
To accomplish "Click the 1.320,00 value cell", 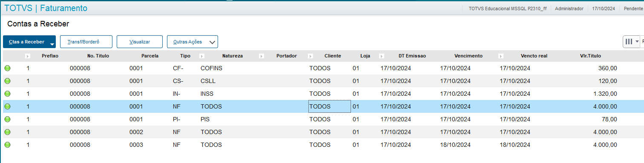I will [605, 94].
